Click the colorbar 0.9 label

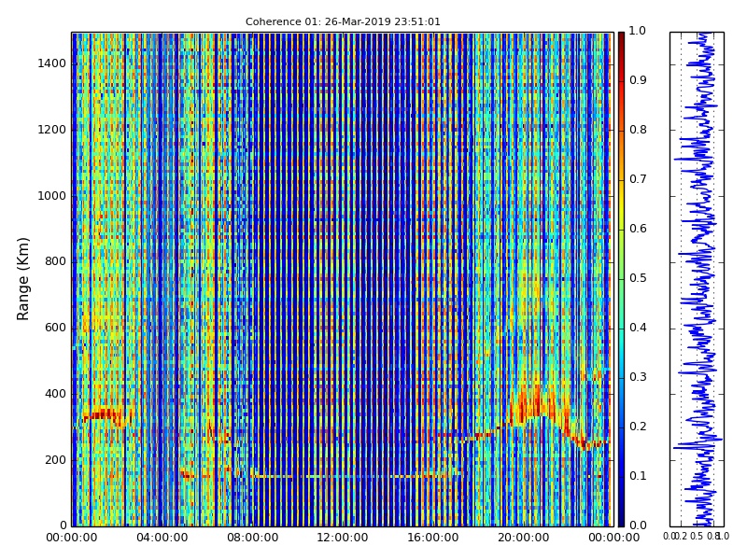[x=638, y=80]
